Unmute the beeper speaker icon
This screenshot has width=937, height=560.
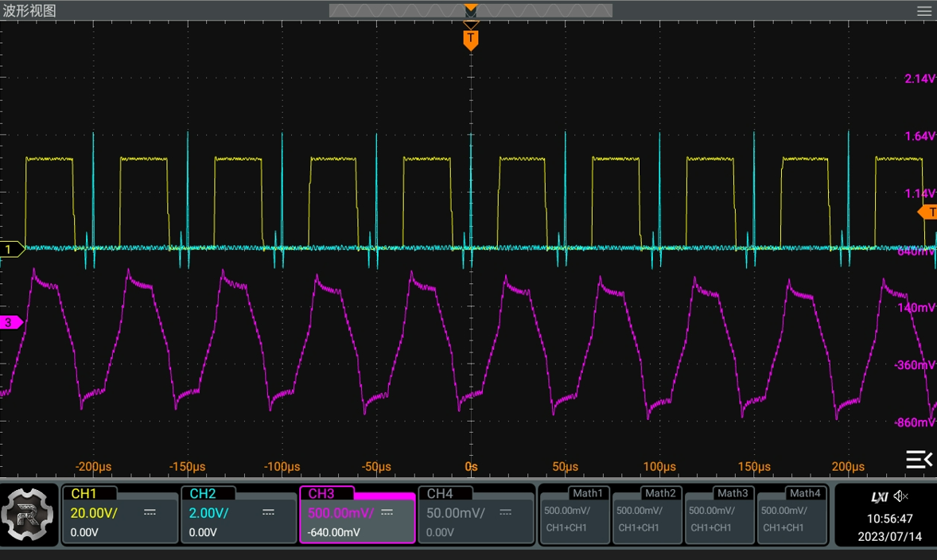click(901, 495)
